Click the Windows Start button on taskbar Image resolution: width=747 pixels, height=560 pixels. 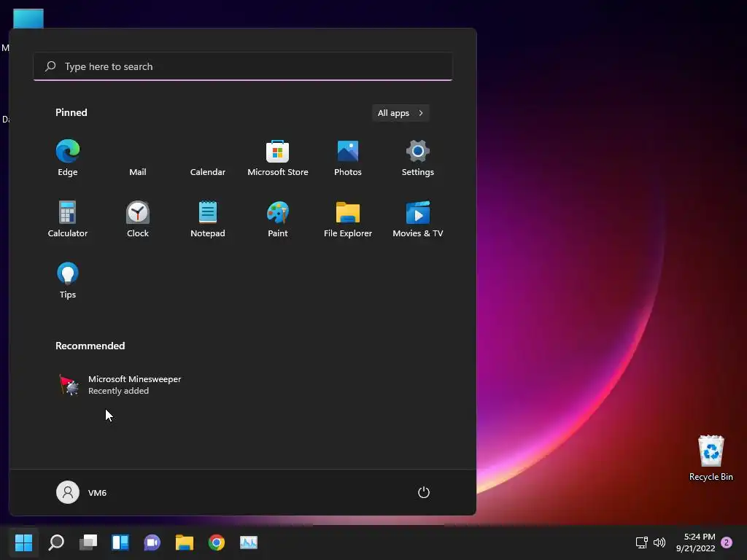point(23,542)
